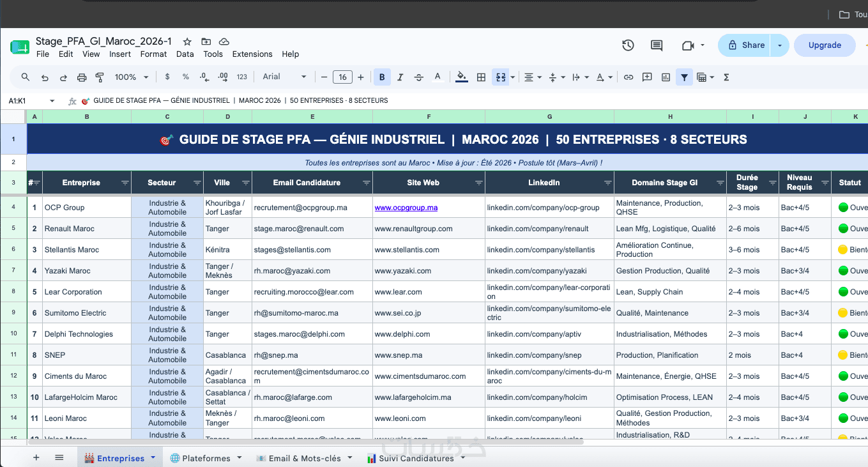The image size is (868, 467).
Task: Open the comments panel icon
Action: (657, 45)
